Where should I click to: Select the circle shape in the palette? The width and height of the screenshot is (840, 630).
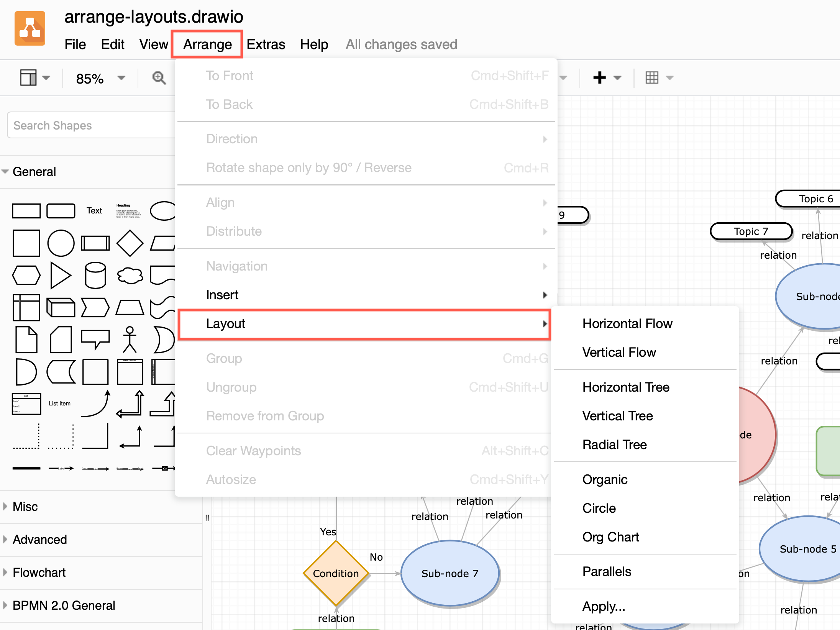tap(61, 243)
